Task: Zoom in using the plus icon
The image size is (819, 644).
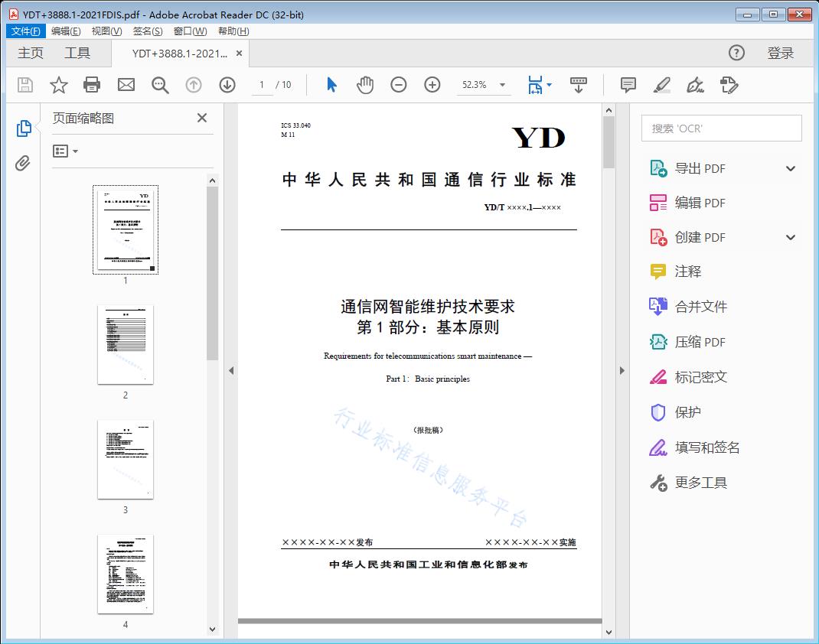Action: point(432,85)
